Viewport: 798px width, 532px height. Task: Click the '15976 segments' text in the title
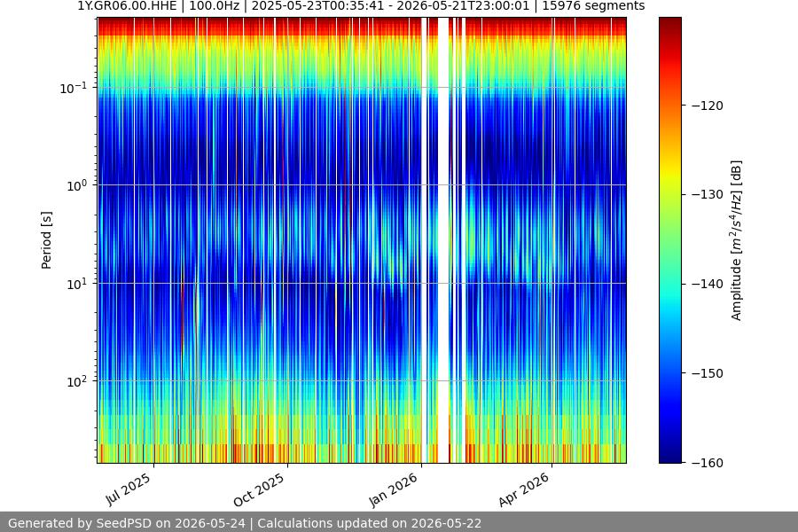click(593, 6)
